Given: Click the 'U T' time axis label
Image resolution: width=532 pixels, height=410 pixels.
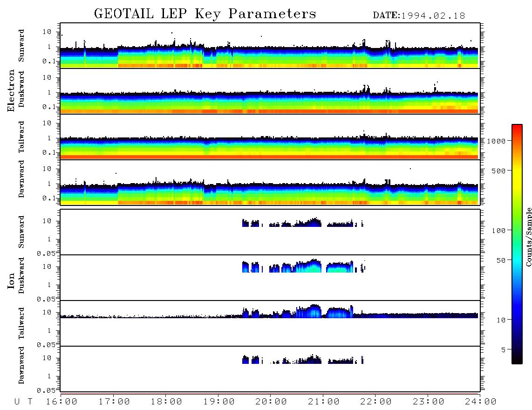Looking at the screenshot, I should click(24, 402).
